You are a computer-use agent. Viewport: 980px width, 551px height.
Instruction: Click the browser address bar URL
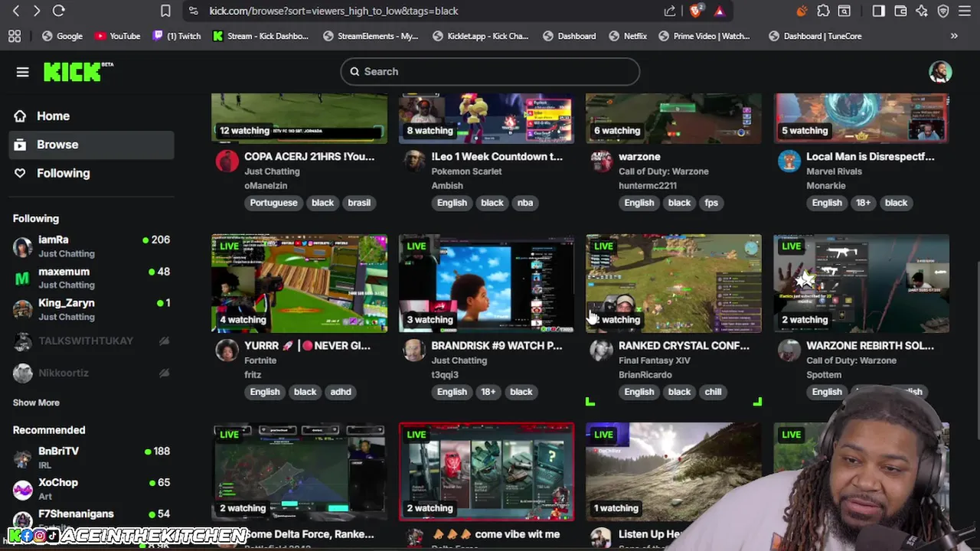334,11
